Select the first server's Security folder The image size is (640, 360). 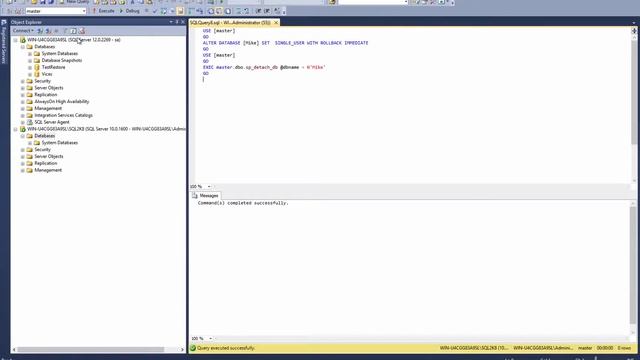tap(42, 81)
